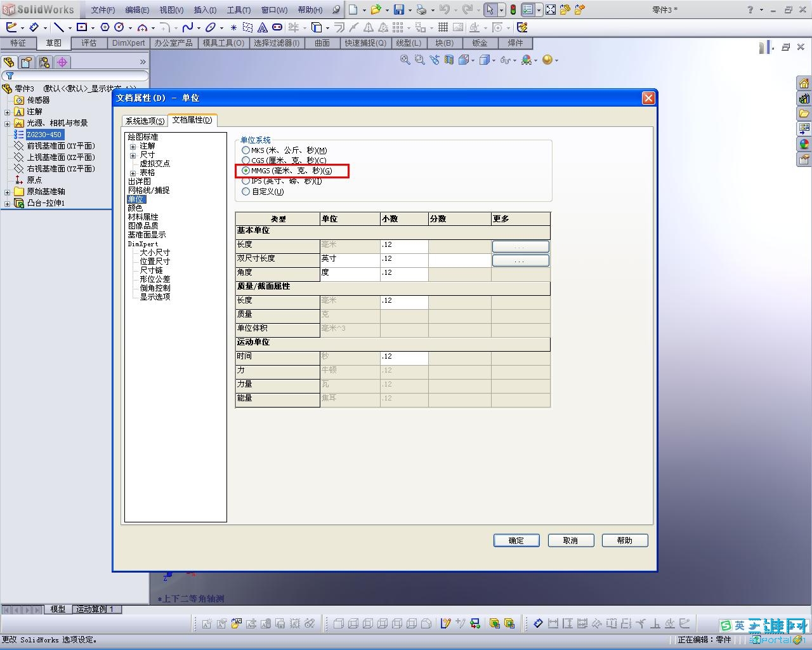Click the 双尺寸长度 unit cell 英寸

(350, 259)
